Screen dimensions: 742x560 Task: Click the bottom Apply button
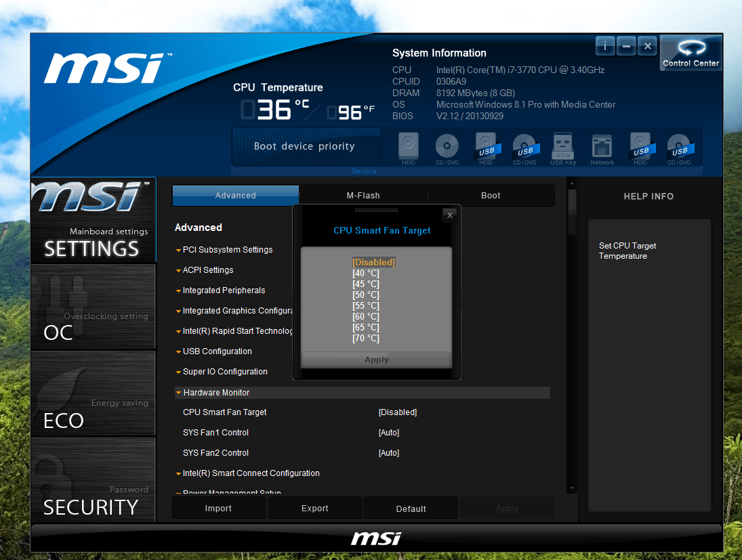point(508,509)
